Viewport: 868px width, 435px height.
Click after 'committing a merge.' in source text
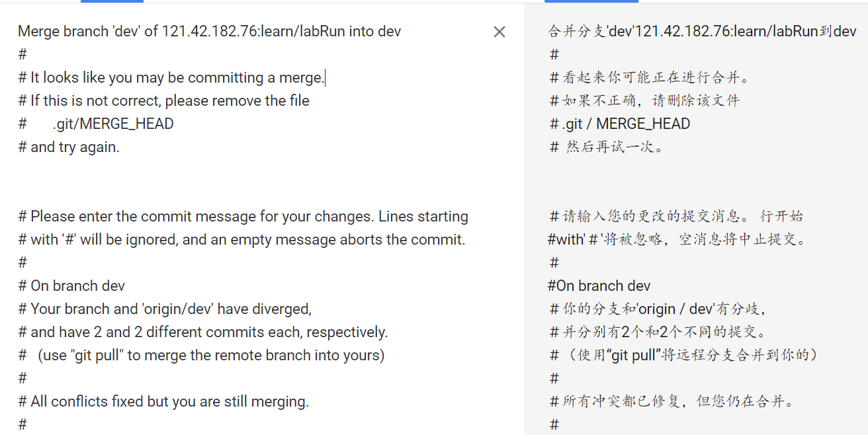coord(325,78)
